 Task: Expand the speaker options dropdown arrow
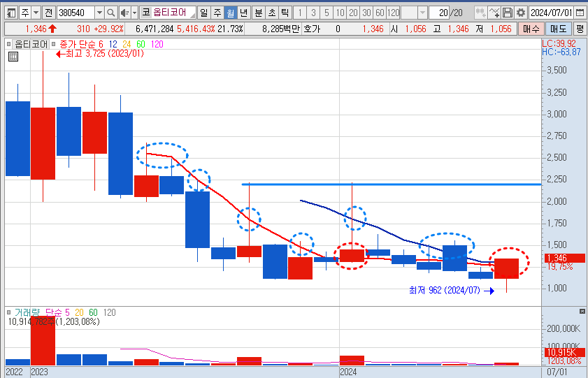[135, 13]
